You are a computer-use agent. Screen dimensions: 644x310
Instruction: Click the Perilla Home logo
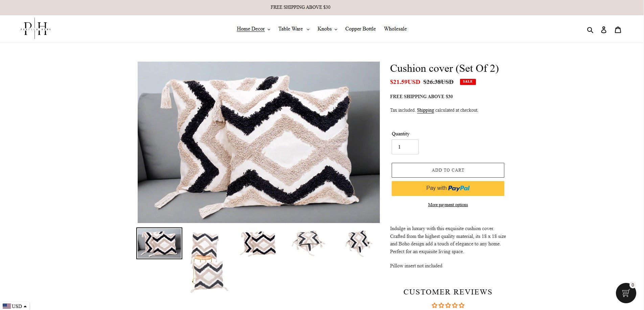click(x=36, y=29)
